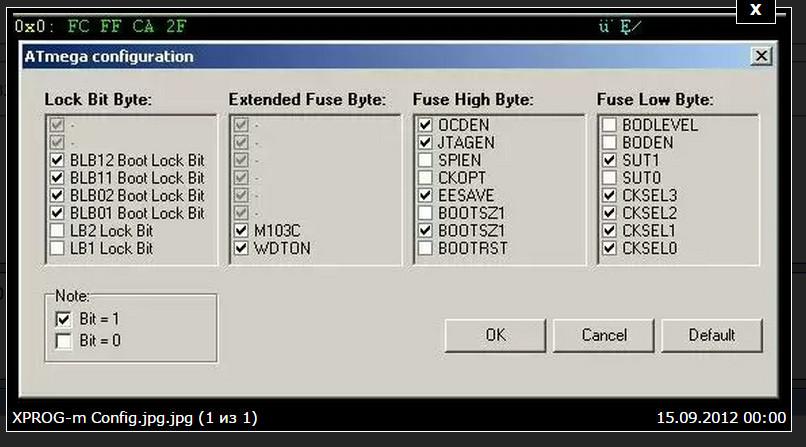Click the 'XPROG-m Config.jpg.jpg' caption

[102, 418]
